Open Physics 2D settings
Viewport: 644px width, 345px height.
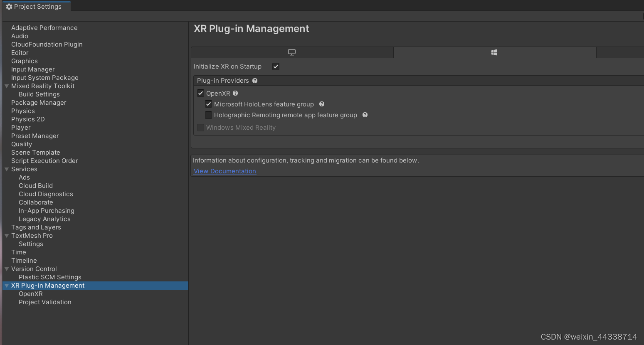tap(28, 119)
